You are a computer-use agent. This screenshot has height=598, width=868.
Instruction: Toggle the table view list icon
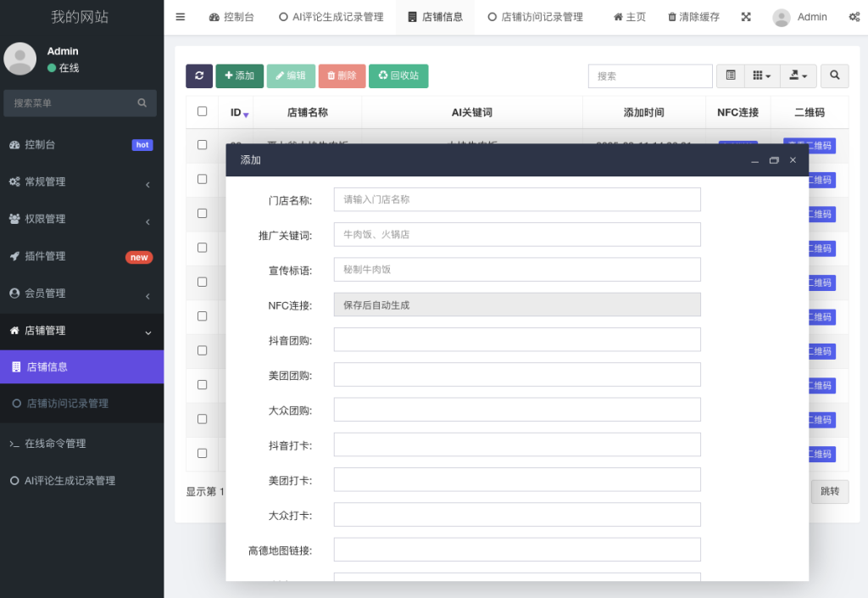pos(730,75)
